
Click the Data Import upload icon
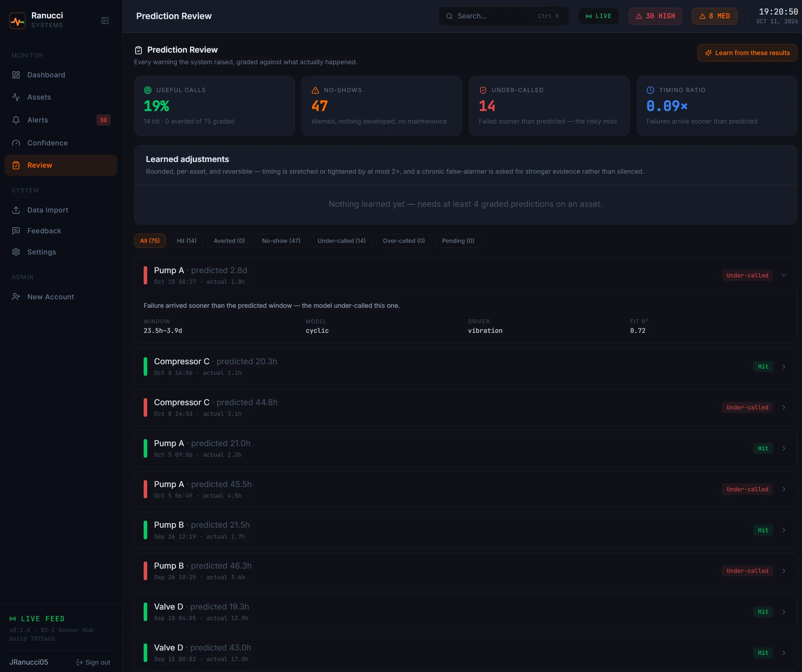pos(16,210)
